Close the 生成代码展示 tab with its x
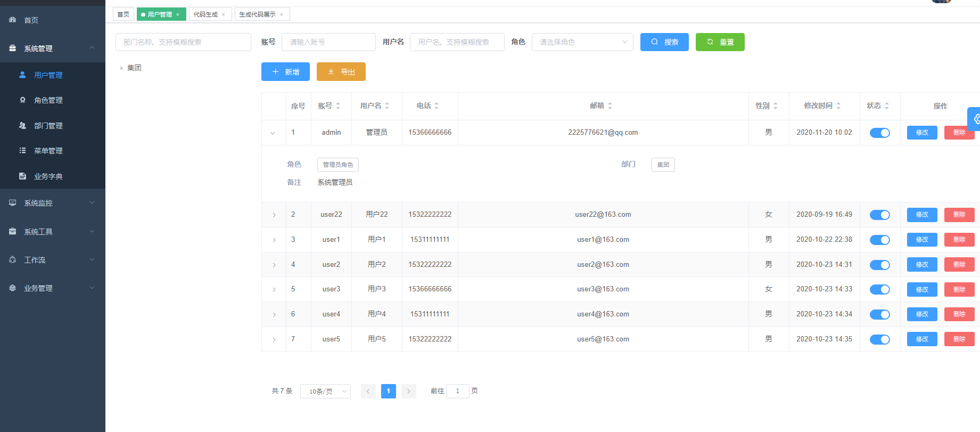980x432 pixels. coord(282,14)
